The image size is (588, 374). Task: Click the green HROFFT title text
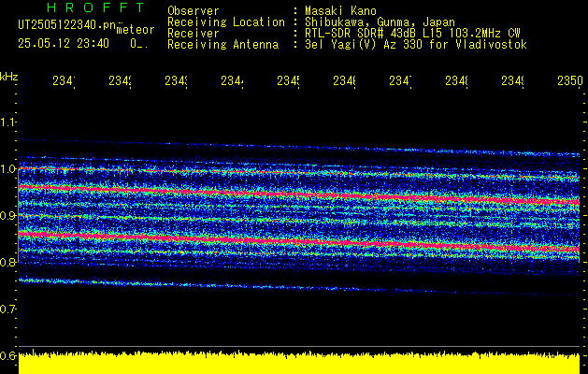coord(95,7)
